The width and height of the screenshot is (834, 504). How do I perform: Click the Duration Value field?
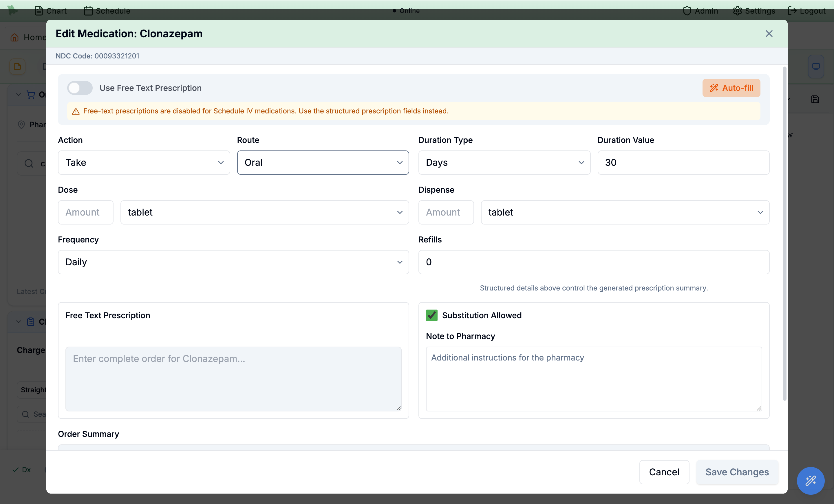(683, 163)
